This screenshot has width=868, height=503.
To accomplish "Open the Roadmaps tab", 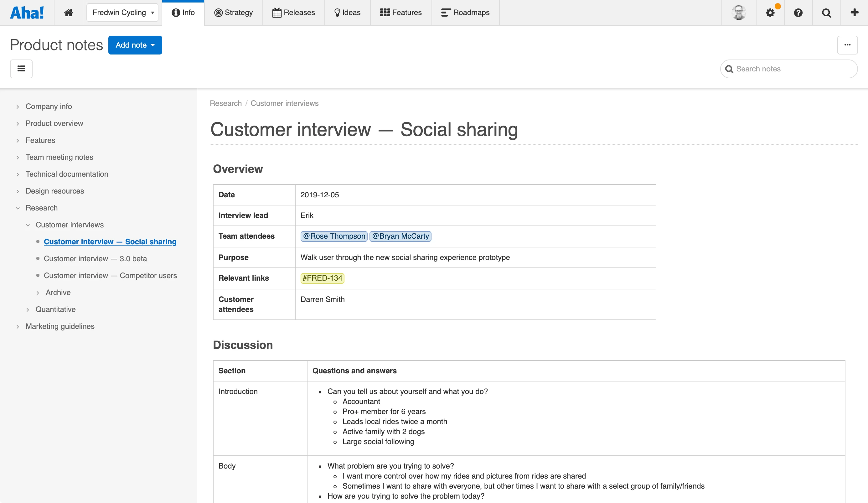I will click(465, 13).
